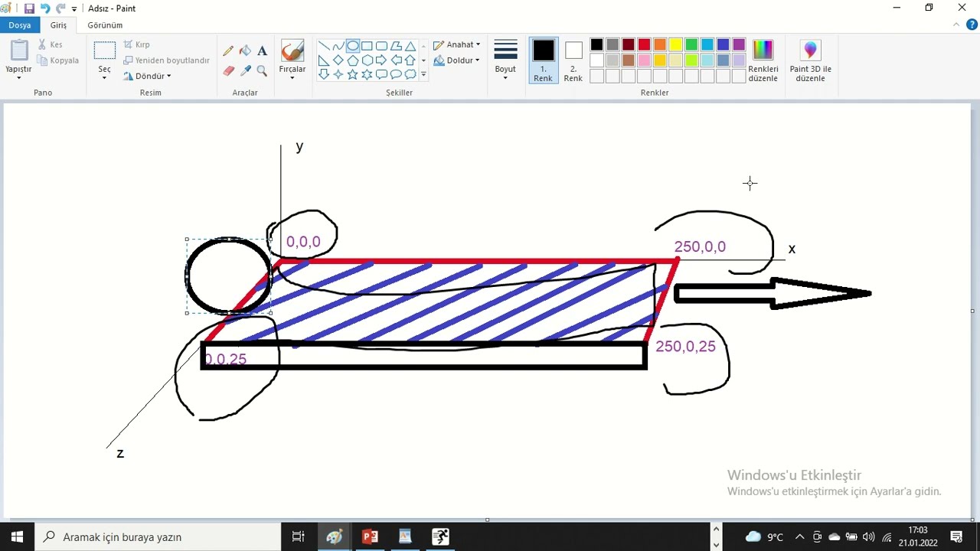Viewport: 980px width, 551px height.
Task: Select the triangle shape
Action: click(410, 46)
